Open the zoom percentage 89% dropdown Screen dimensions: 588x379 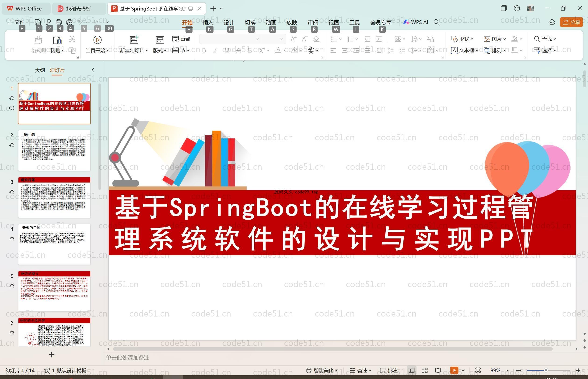(507, 370)
